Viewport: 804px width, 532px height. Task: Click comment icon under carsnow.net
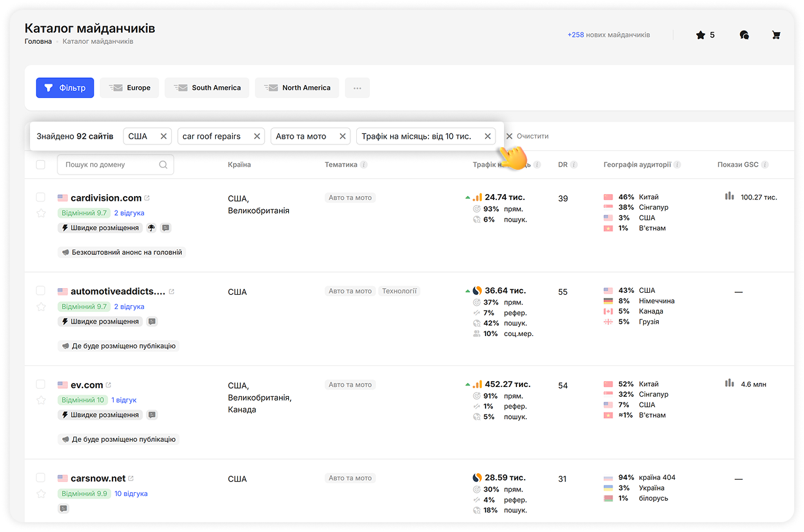[x=63, y=508]
